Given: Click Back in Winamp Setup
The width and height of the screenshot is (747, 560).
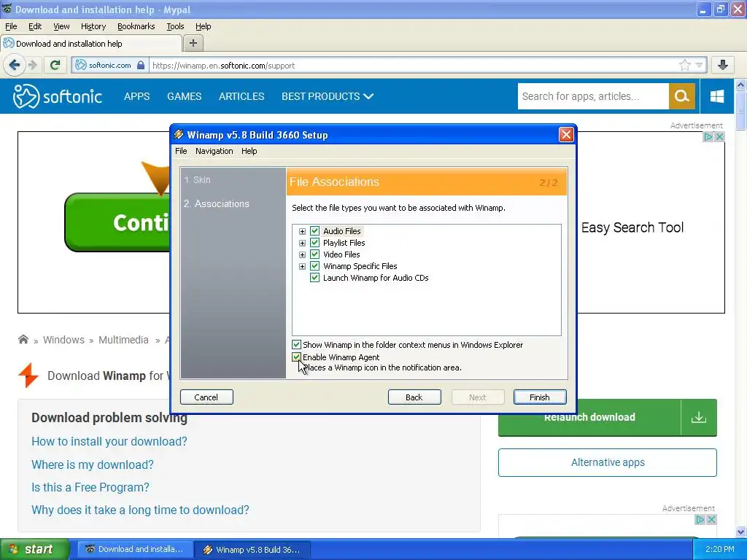Looking at the screenshot, I should (x=414, y=397).
